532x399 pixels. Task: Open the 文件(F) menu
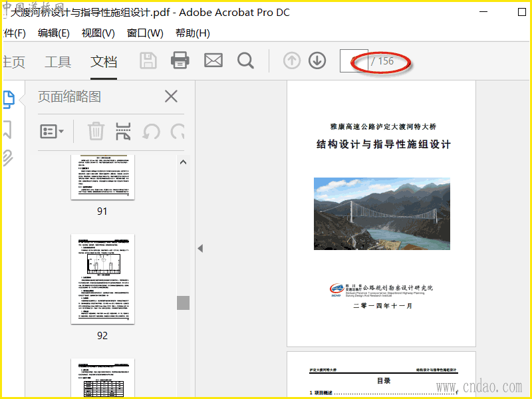pyautogui.click(x=14, y=33)
